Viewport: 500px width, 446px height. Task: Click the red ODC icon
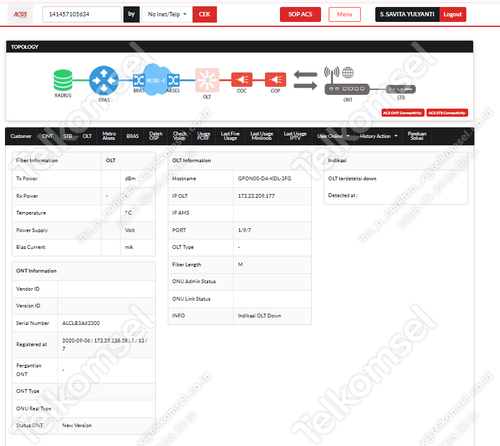point(242,80)
